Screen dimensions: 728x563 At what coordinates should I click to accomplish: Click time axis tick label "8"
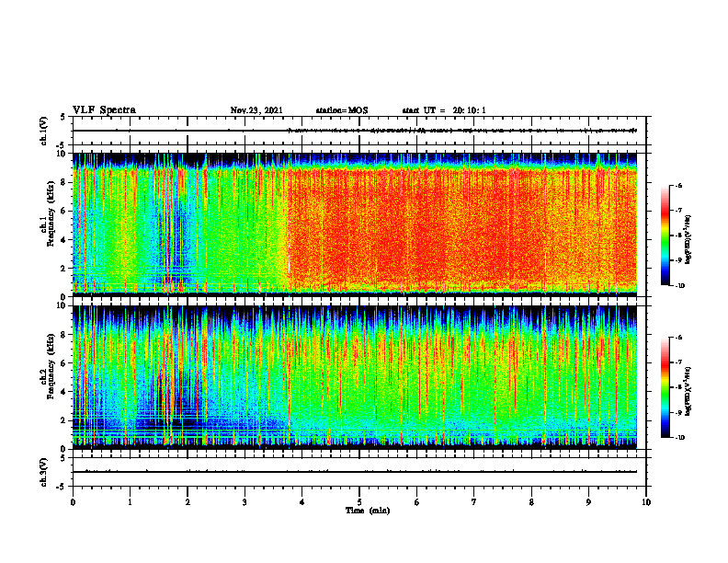(531, 502)
